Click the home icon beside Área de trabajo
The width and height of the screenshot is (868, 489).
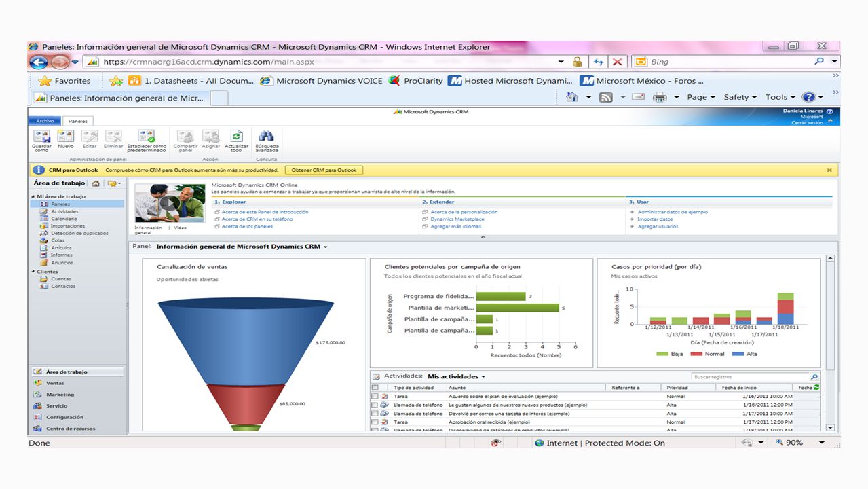coord(96,183)
